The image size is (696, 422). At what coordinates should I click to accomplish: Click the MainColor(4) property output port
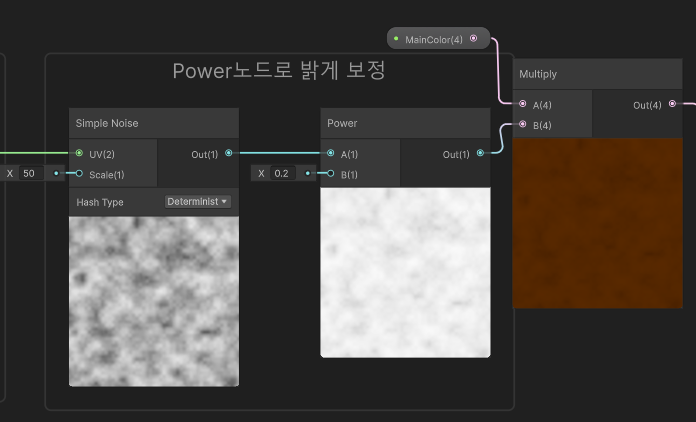point(474,39)
